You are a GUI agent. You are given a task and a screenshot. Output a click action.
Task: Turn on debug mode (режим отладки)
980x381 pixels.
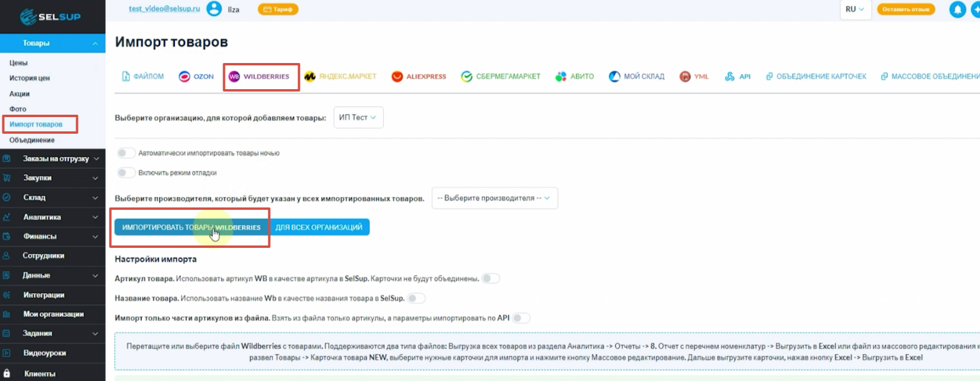pyautogui.click(x=126, y=173)
